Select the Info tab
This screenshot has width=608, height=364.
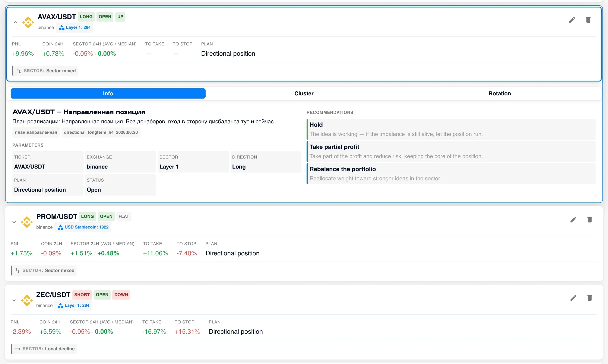(108, 93)
